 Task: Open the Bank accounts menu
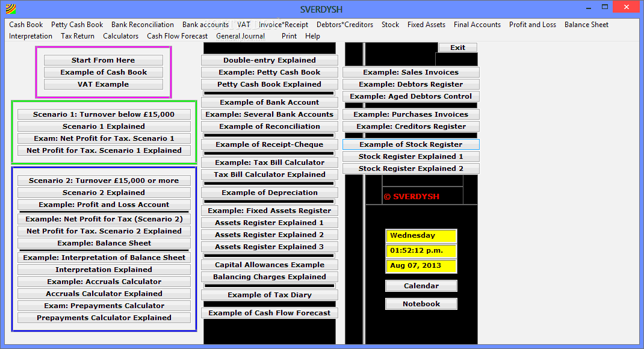[x=205, y=25]
